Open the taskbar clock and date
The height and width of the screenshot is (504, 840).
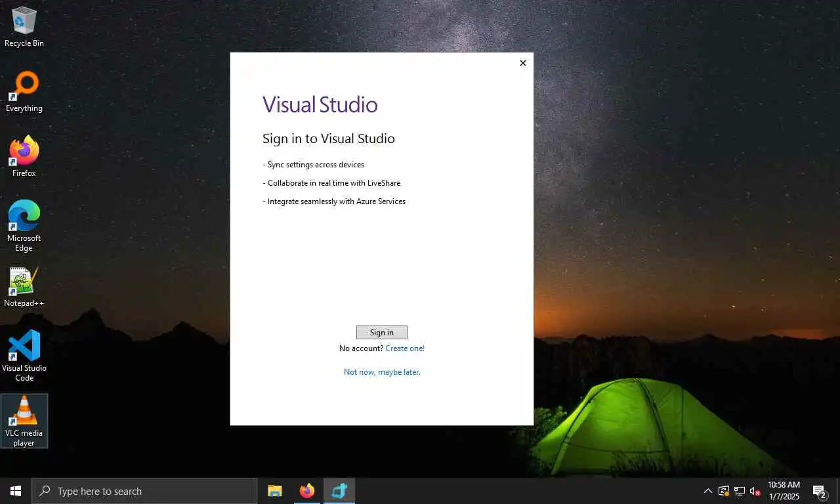pos(784,491)
